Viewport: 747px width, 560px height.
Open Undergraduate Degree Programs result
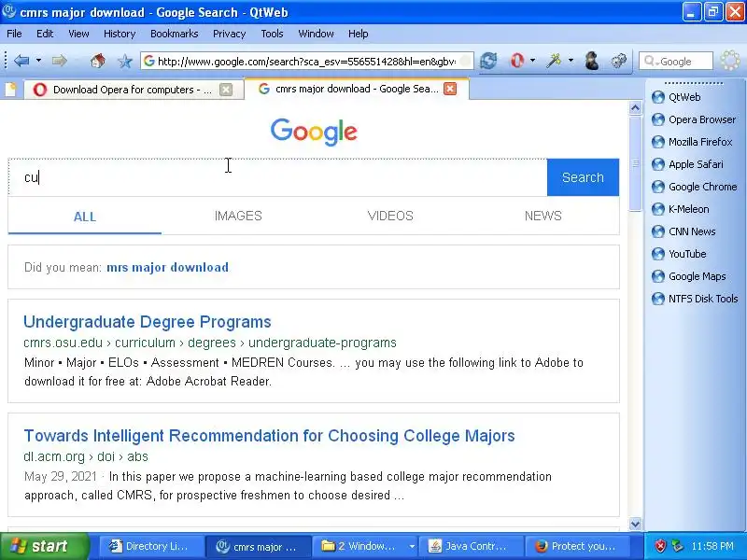click(x=148, y=322)
